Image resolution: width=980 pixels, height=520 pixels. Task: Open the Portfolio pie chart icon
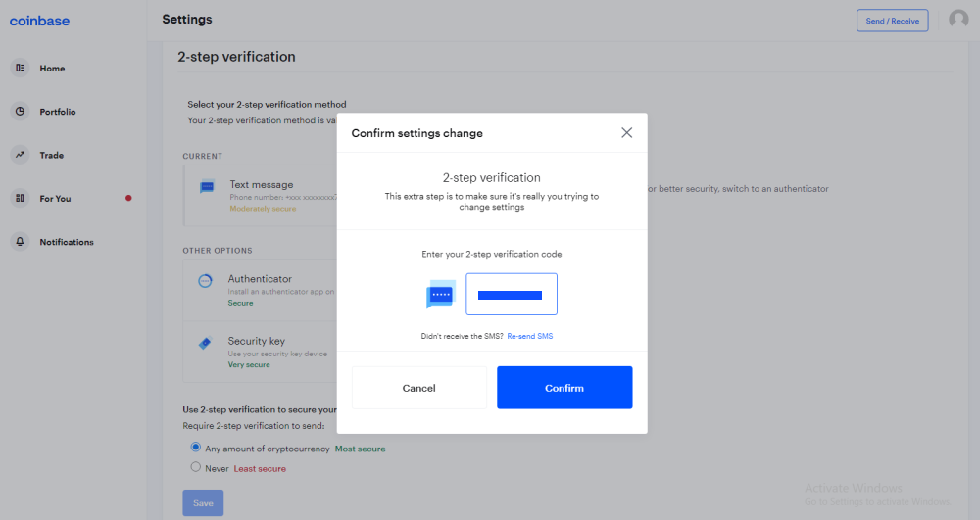20,112
